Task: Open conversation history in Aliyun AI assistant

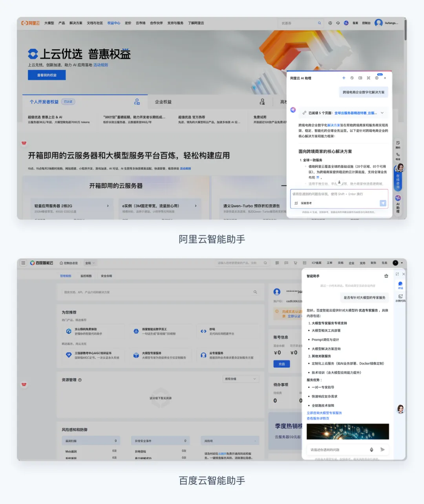Action: coord(352,78)
